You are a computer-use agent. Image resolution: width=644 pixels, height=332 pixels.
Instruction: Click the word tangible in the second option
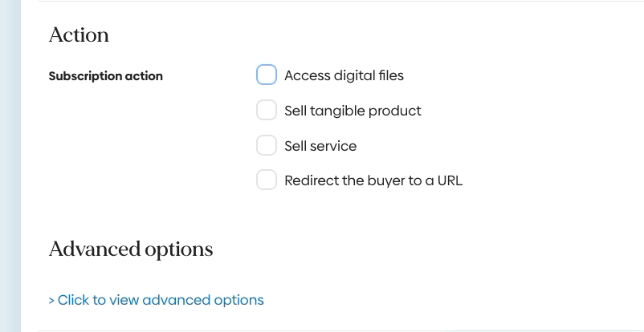click(x=337, y=111)
